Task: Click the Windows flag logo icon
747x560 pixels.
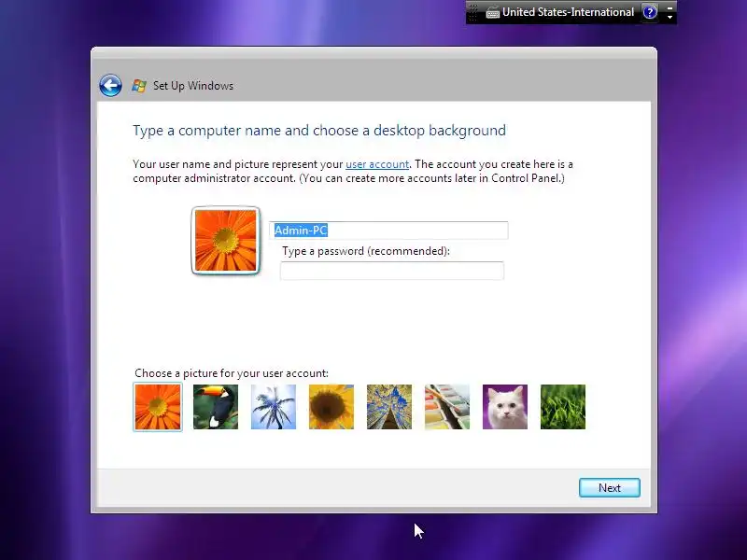Action: (139, 86)
